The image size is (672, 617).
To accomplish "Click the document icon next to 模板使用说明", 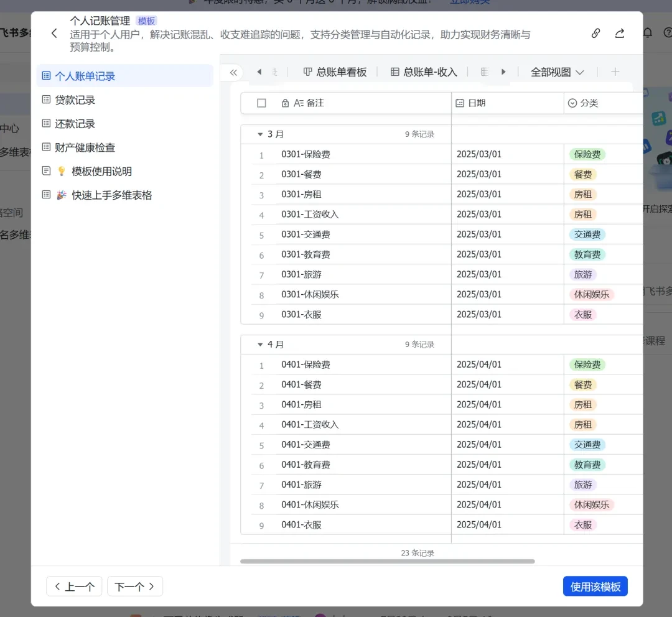I will (x=46, y=171).
